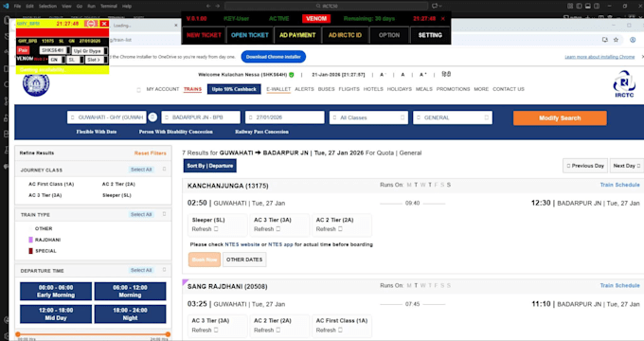Open VS Code Selection menu

click(x=47, y=7)
